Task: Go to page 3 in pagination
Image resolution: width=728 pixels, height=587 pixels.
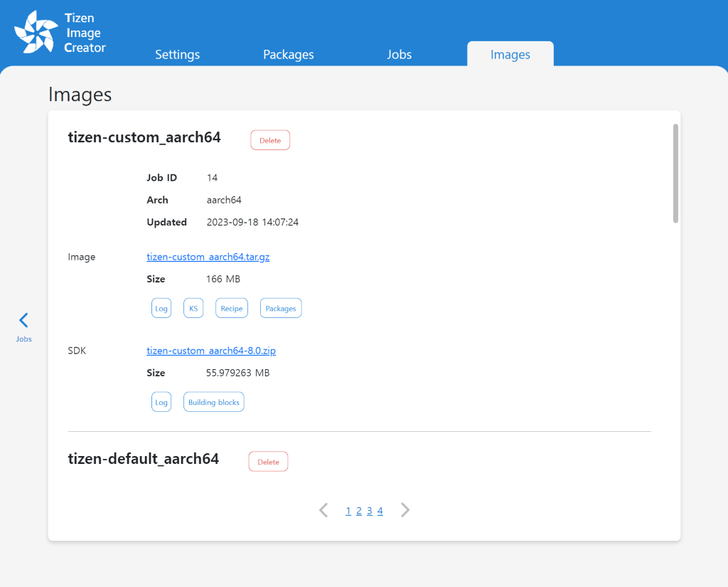Action: click(x=369, y=509)
